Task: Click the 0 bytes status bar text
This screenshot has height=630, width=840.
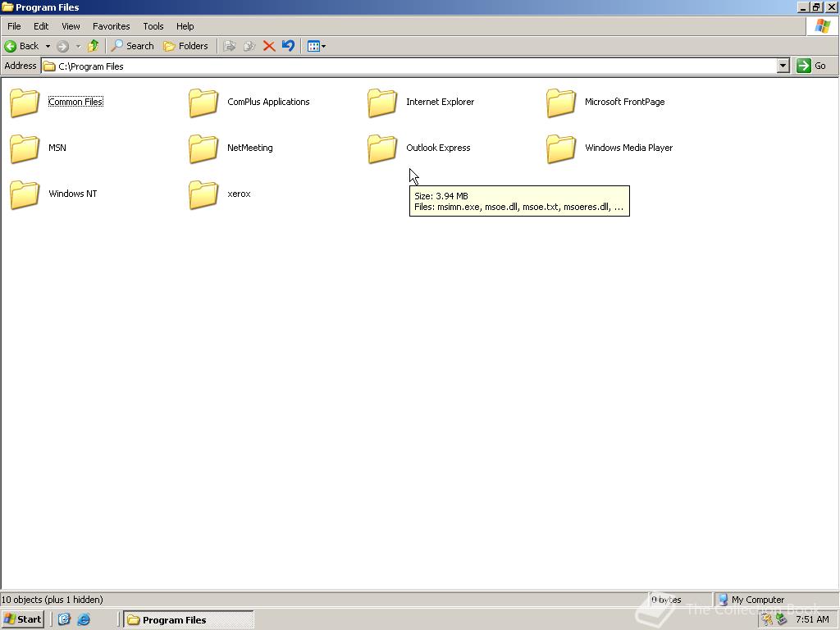Action: [x=666, y=600]
